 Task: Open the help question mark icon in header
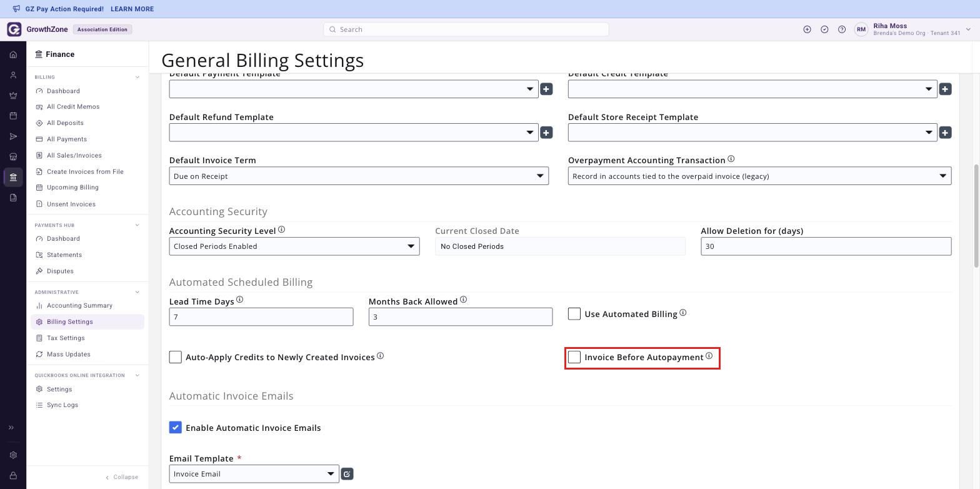pos(842,29)
